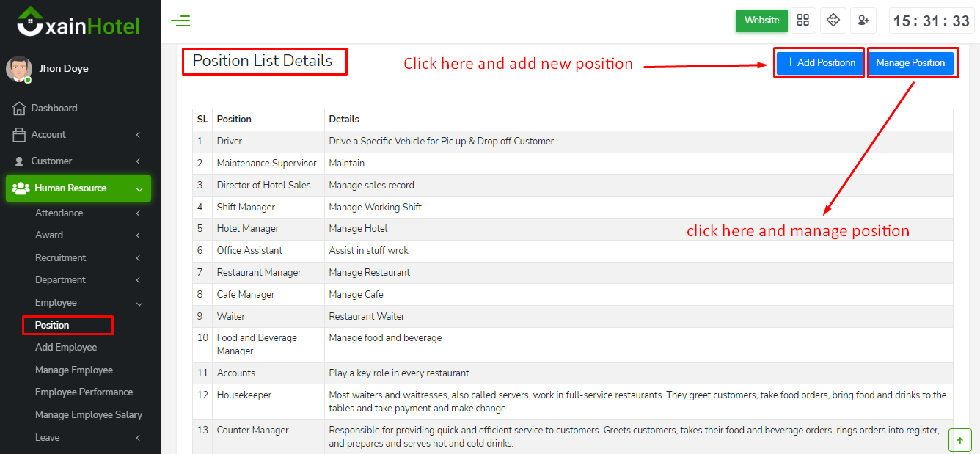Click the scroll-to-top arrow button
Viewport: 980px width, 454px height.
pyautogui.click(x=959, y=440)
